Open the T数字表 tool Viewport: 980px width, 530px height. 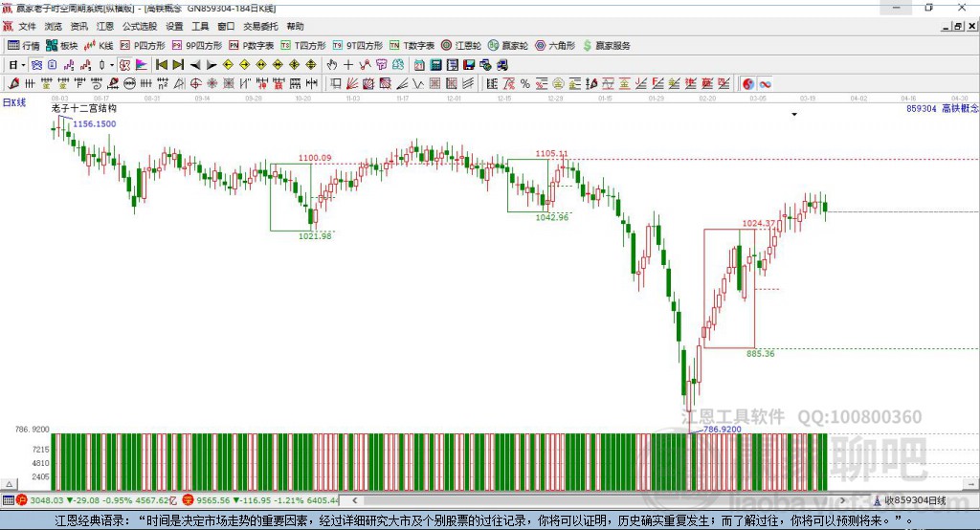(412, 46)
